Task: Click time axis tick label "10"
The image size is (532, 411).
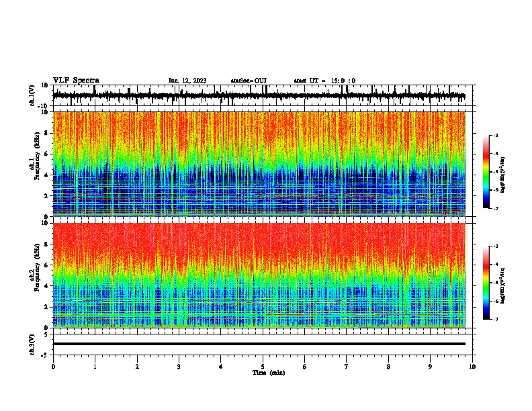Action: [x=472, y=367]
